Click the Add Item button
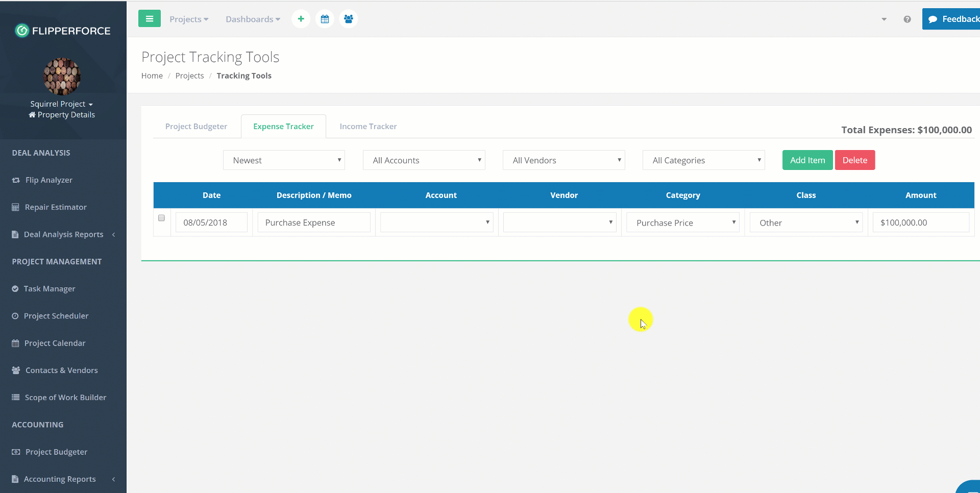The height and width of the screenshot is (493, 980). (807, 160)
